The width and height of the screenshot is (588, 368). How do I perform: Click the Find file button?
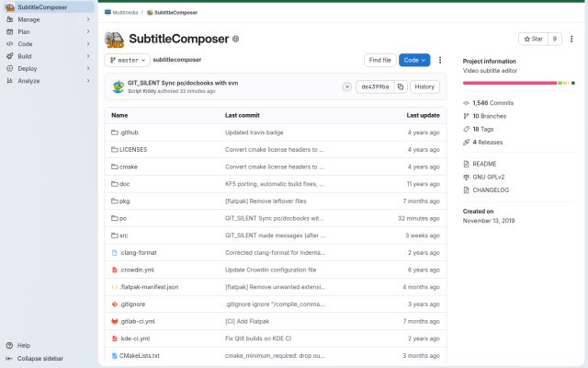coord(379,60)
